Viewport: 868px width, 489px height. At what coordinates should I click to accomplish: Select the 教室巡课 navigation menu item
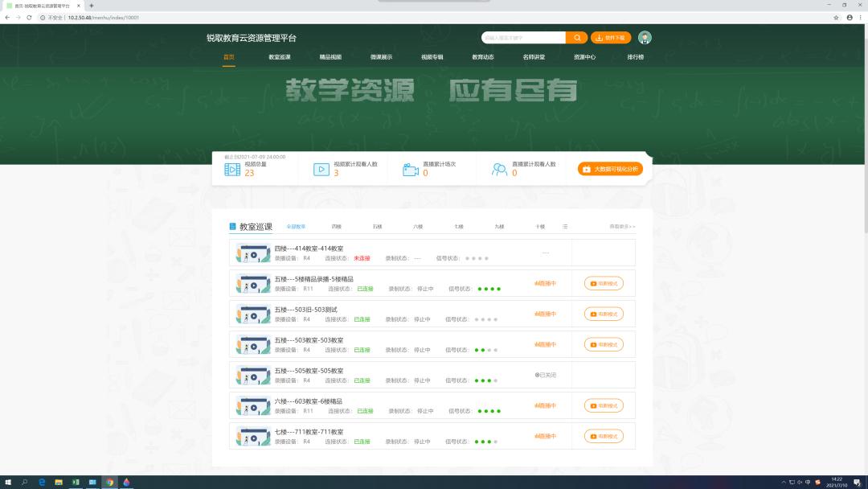point(280,57)
